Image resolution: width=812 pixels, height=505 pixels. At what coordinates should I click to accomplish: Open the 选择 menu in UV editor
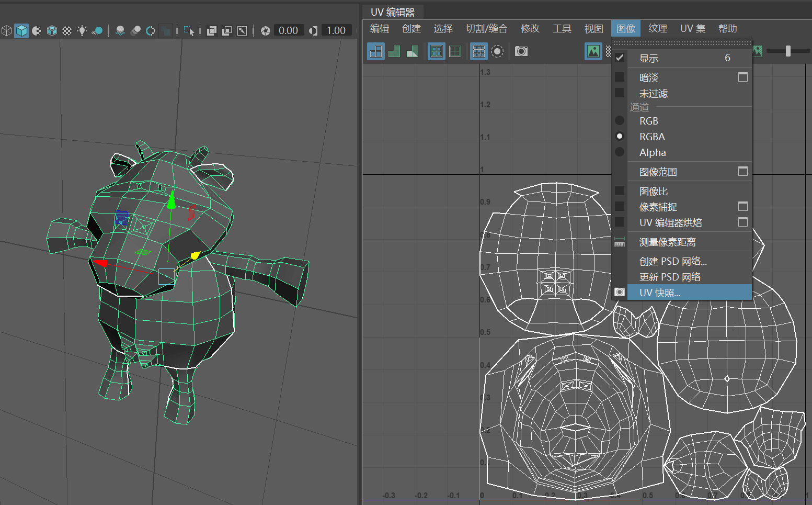pyautogui.click(x=443, y=28)
